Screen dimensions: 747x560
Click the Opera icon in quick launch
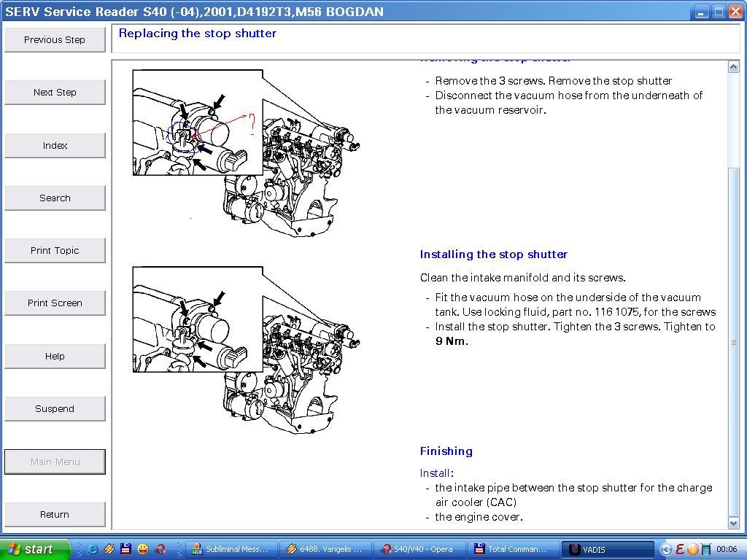[x=160, y=549]
